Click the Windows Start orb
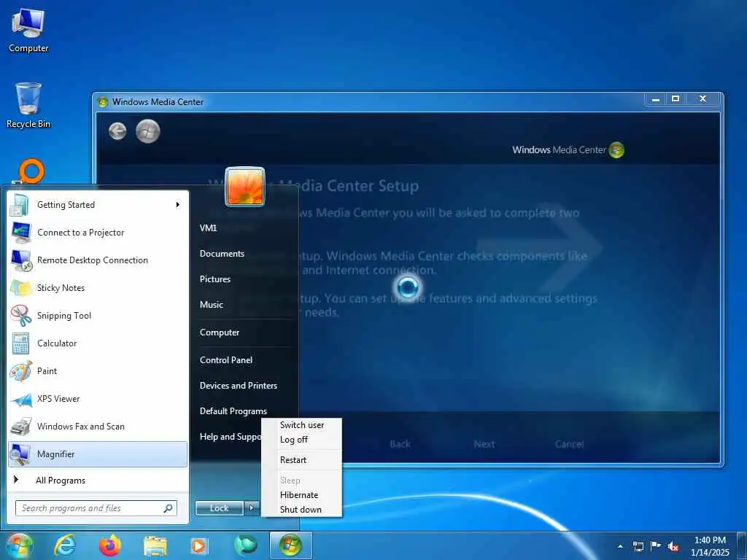747x560 pixels. click(18, 545)
